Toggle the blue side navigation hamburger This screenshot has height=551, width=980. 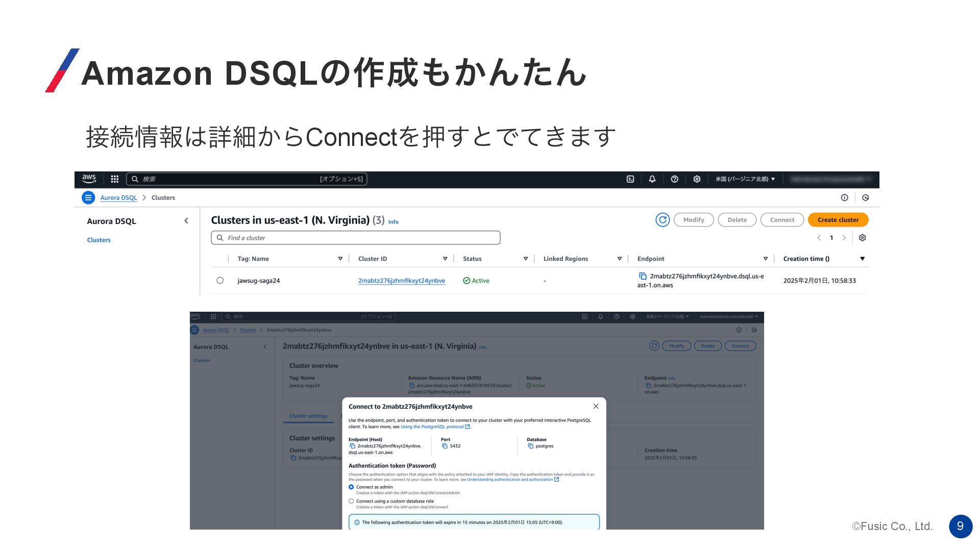click(88, 197)
